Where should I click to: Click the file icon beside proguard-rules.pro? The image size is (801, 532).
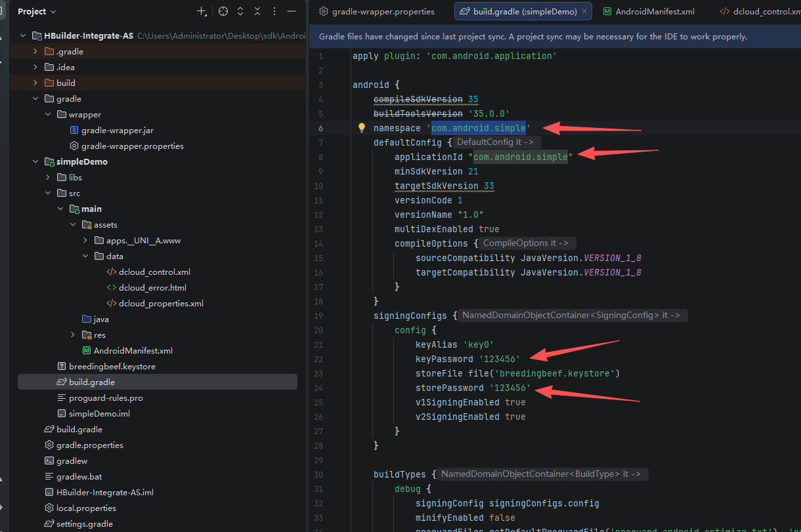(62, 398)
